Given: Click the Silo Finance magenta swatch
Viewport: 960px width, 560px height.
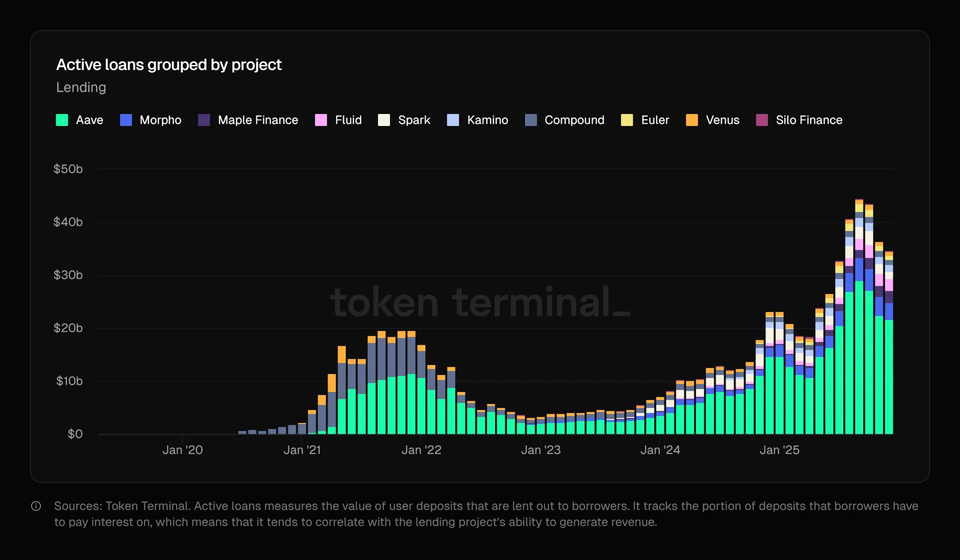Looking at the screenshot, I should (762, 120).
